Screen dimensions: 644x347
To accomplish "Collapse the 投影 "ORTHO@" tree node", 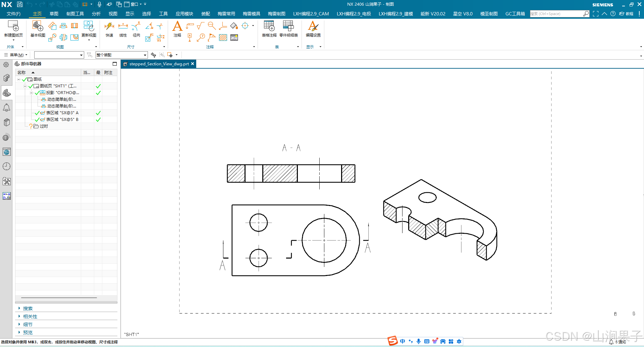I will pyautogui.click(x=32, y=93).
